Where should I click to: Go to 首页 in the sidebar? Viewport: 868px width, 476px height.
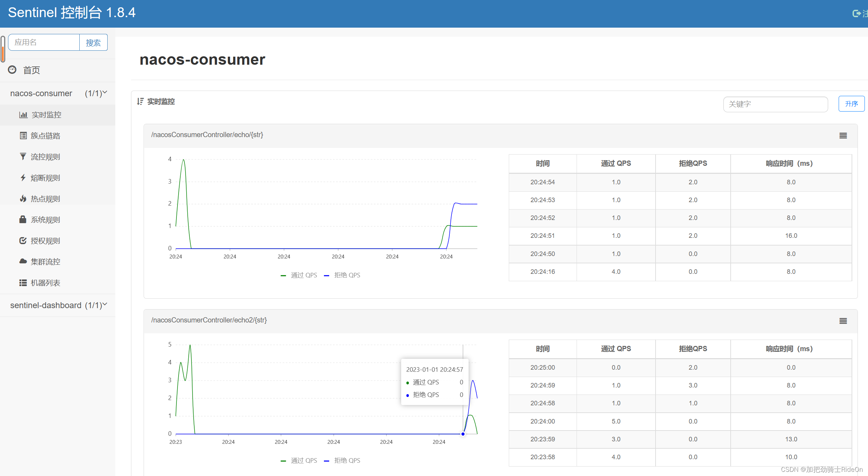click(x=31, y=70)
